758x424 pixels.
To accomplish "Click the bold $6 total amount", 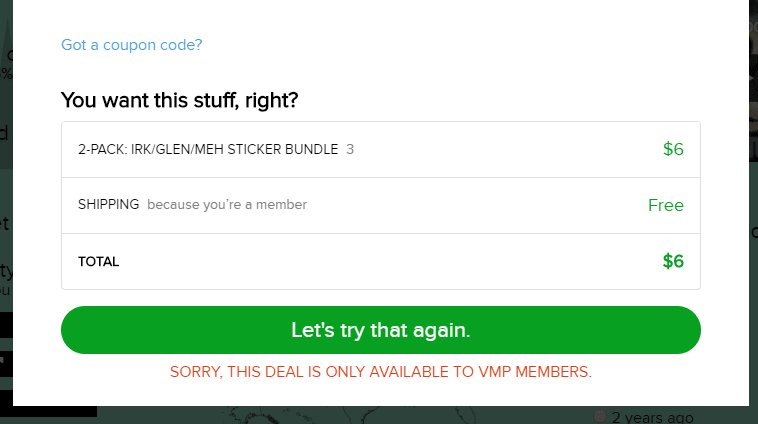I will click(x=673, y=262).
